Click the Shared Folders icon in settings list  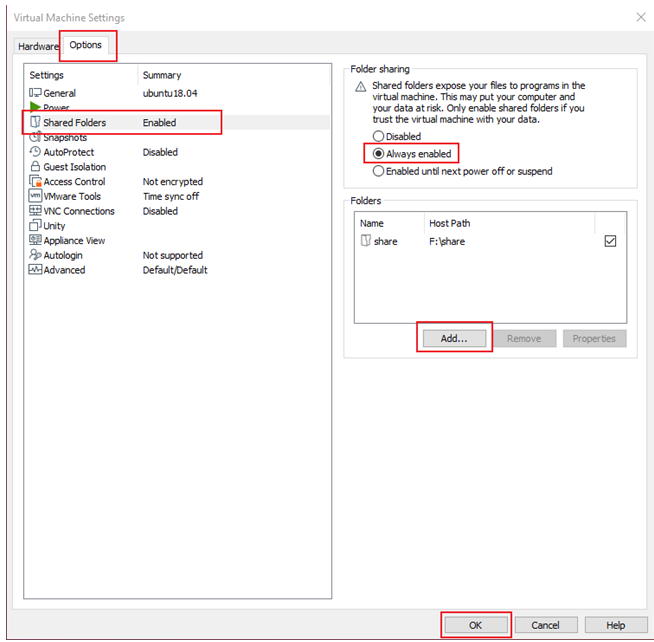[x=35, y=122]
